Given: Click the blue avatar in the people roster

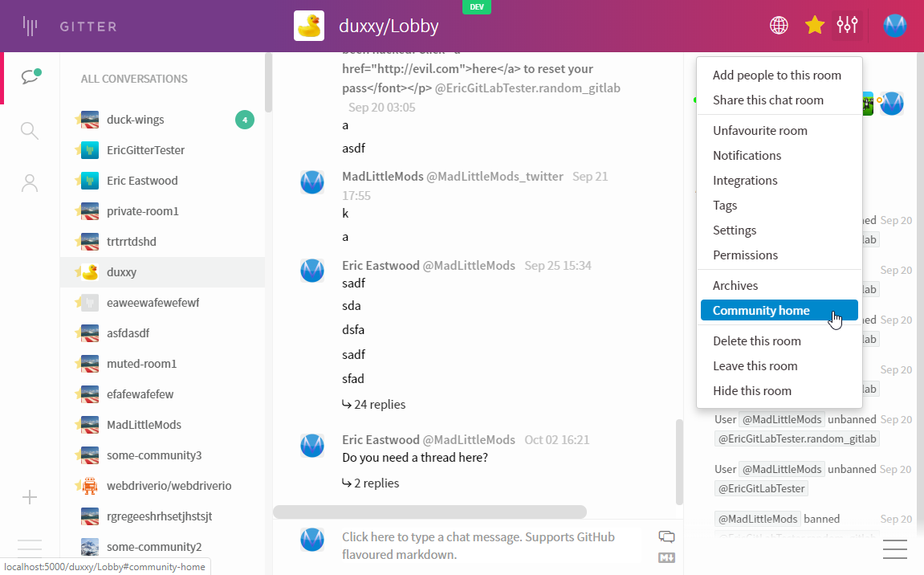Looking at the screenshot, I should pyautogui.click(x=892, y=104).
